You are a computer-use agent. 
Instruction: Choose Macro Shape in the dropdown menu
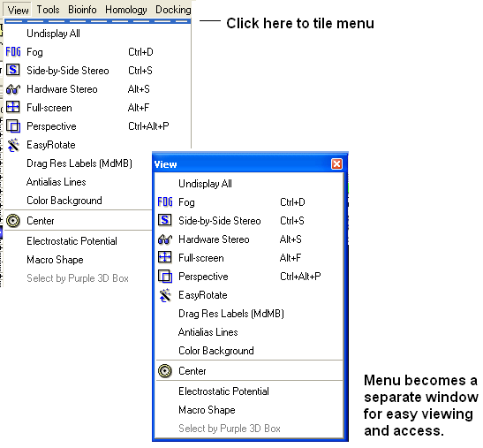55,260
